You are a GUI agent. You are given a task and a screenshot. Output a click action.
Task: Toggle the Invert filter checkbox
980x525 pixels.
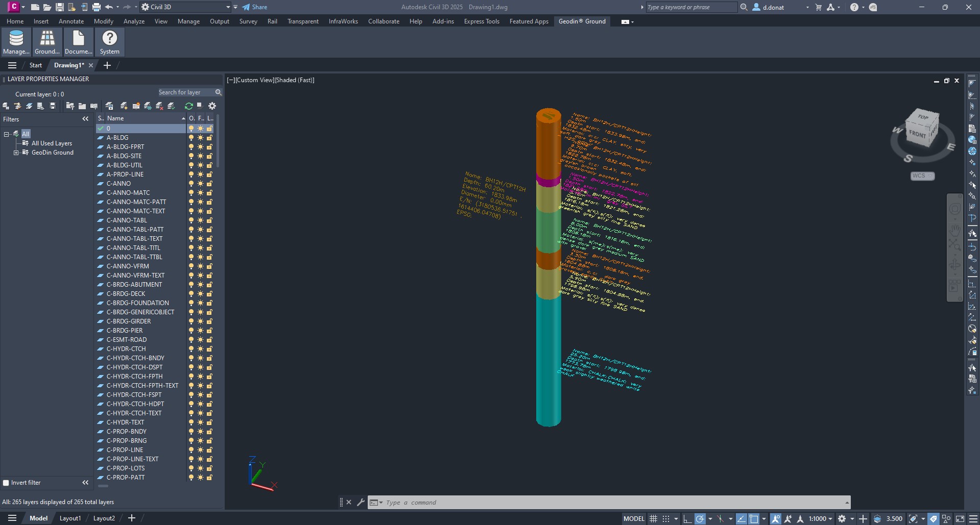point(6,483)
